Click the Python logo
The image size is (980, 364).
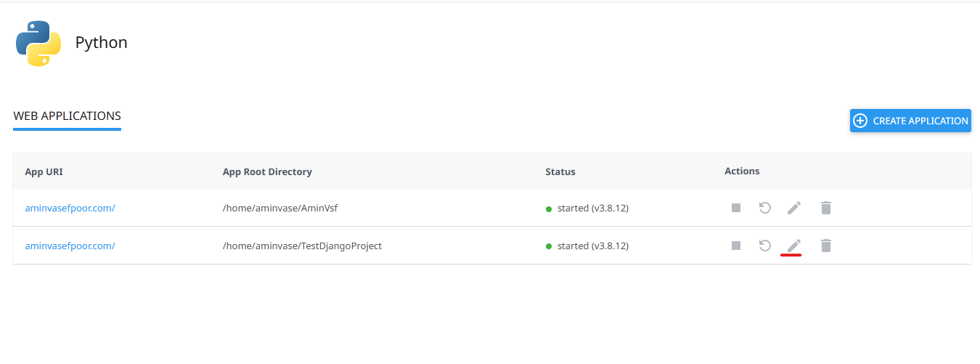click(x=38, y=43)
